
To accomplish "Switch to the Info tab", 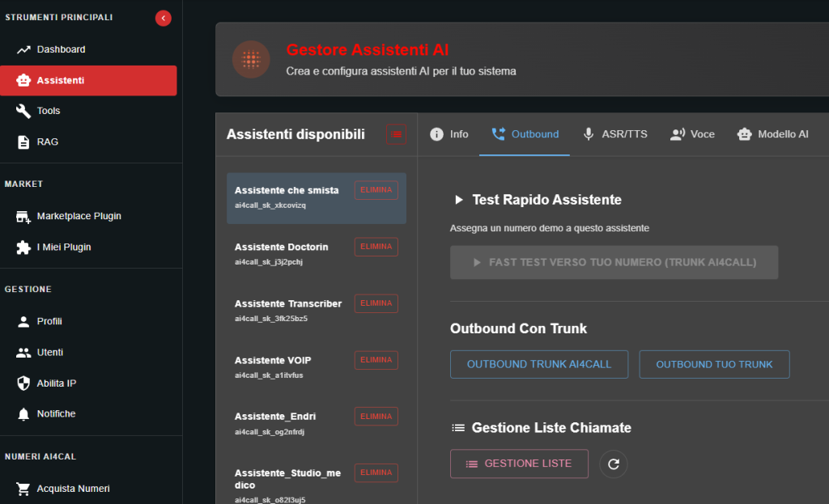I will (449, 134).
